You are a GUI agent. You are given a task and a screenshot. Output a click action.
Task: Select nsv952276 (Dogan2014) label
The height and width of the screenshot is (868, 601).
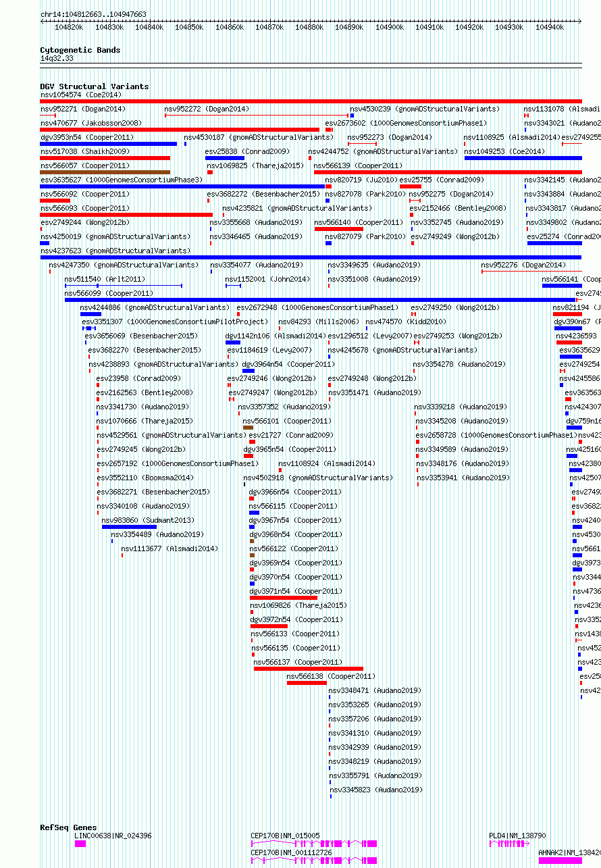point(523,265)
